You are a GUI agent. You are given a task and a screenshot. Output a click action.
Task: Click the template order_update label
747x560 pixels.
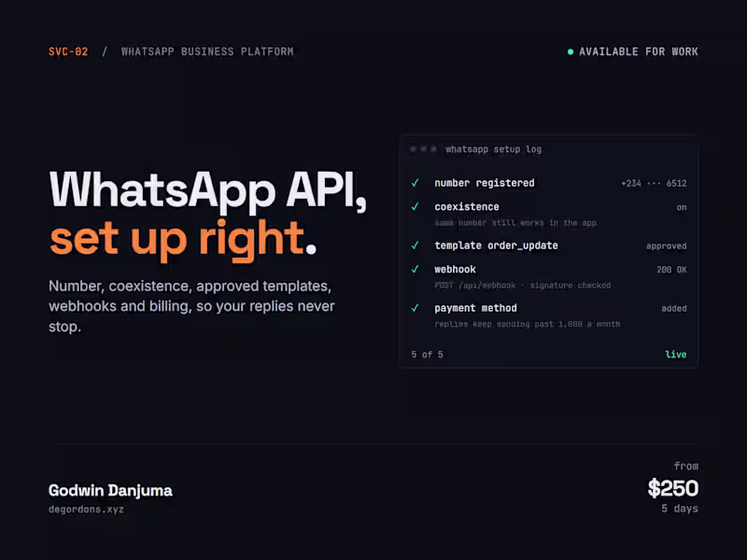496,245
